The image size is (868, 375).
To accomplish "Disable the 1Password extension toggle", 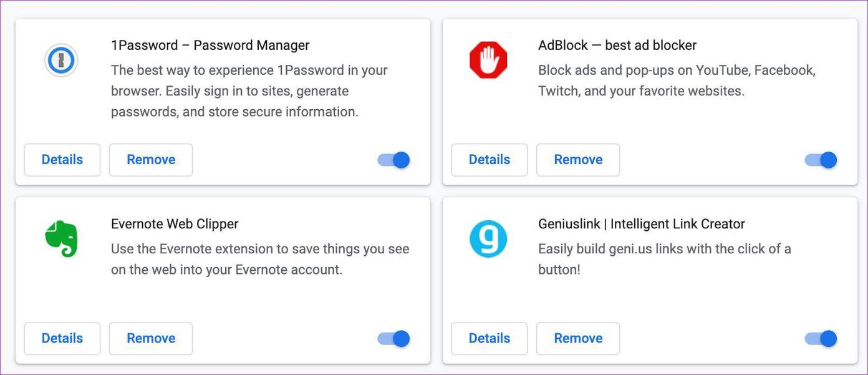I will click(394, 160).
